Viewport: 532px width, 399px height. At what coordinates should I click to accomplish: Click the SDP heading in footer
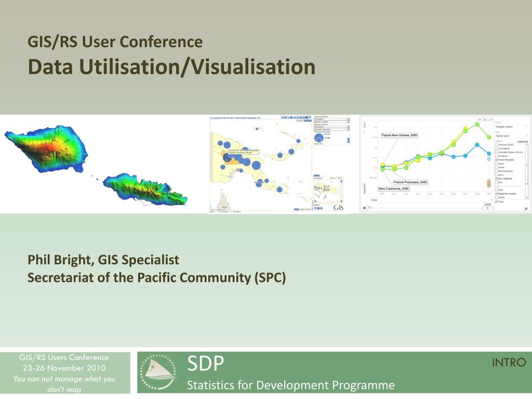pyautogui.click(x=206, y=363)
